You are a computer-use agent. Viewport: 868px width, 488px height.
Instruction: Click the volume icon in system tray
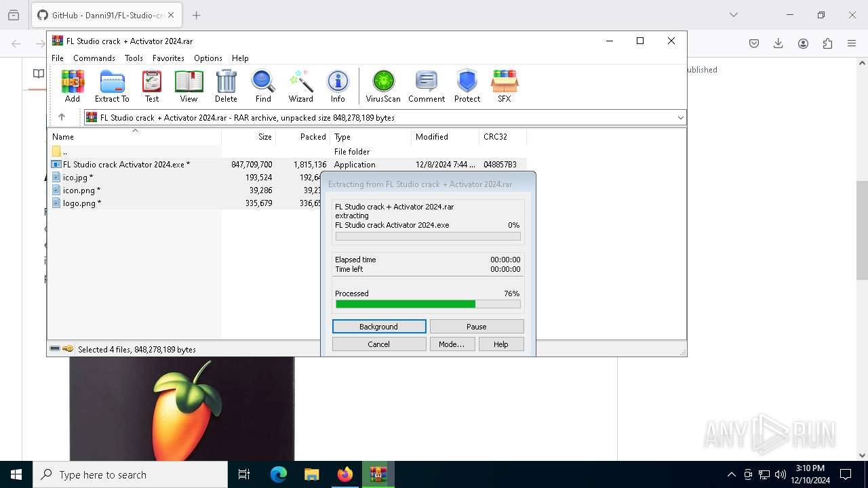click(781, 474)
